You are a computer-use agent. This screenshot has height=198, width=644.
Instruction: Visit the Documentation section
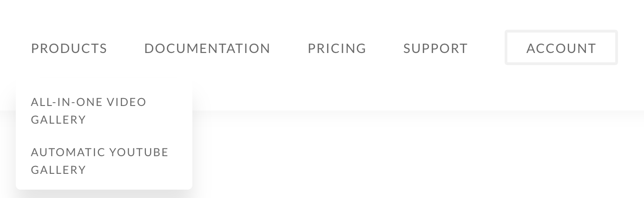tap(207, 48)
